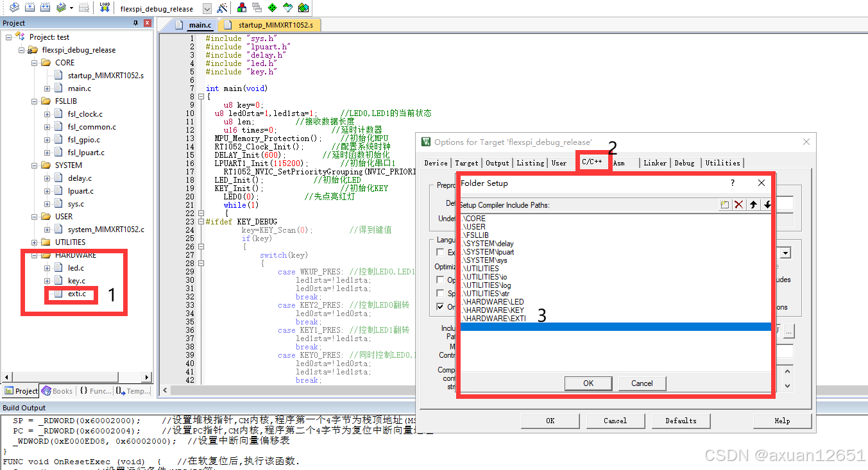Click the red Delete path icon
Screen dimensions: 868x470
739,205
